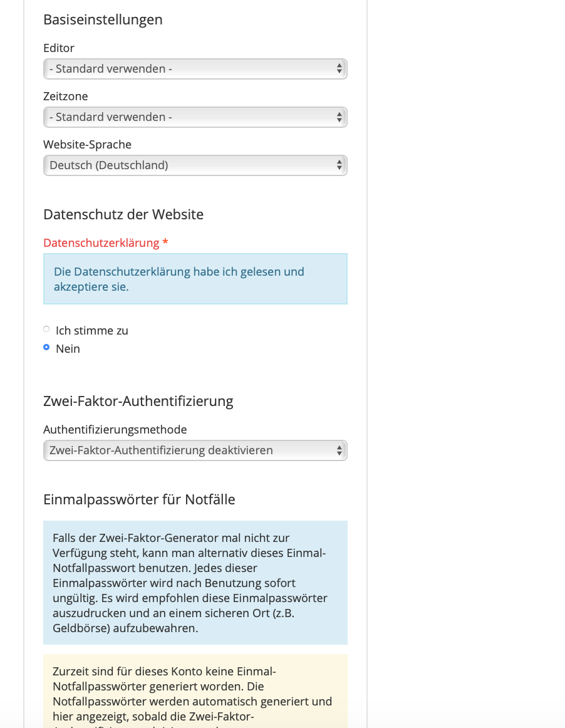The image size is (565, 728).
Task: Click the 'Datenschutz der Website' heading
Action: click(x=123, y=214)
